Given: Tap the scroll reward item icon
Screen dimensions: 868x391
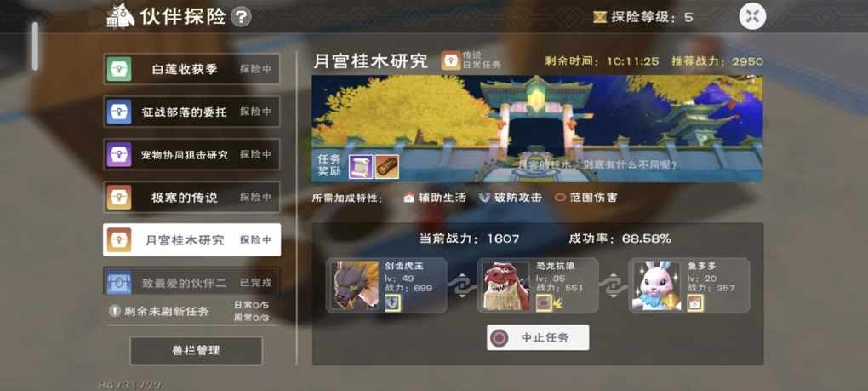Looking at the screenshot, I should tap(360, 167).
